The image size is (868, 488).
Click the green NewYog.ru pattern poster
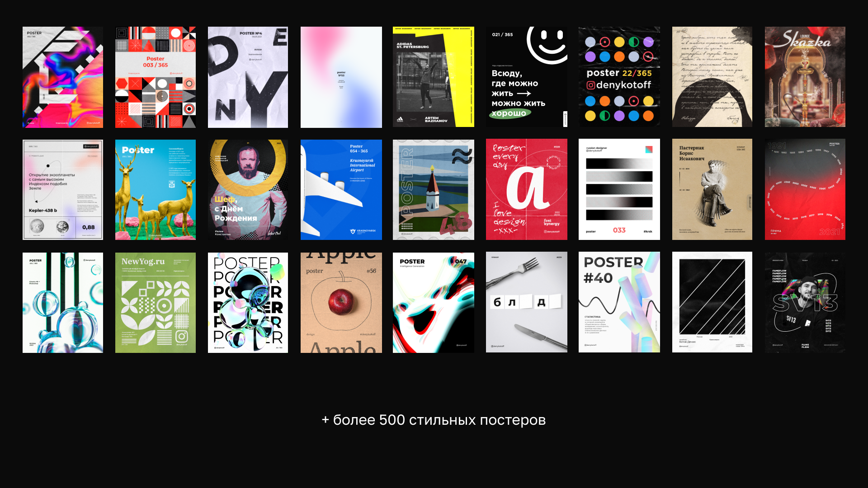[155, 303]
